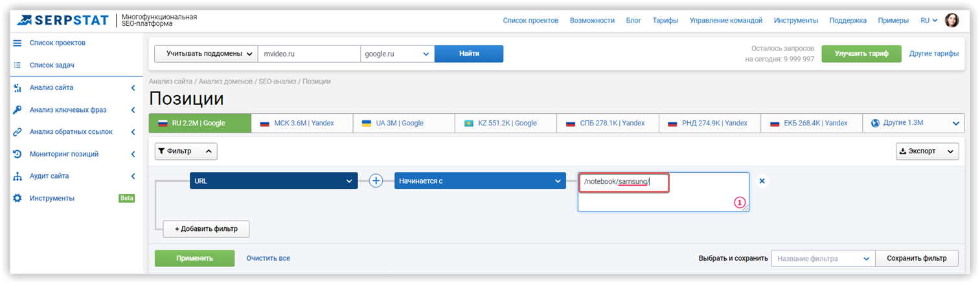Open the user avatar menu

[x=952, y=20]
